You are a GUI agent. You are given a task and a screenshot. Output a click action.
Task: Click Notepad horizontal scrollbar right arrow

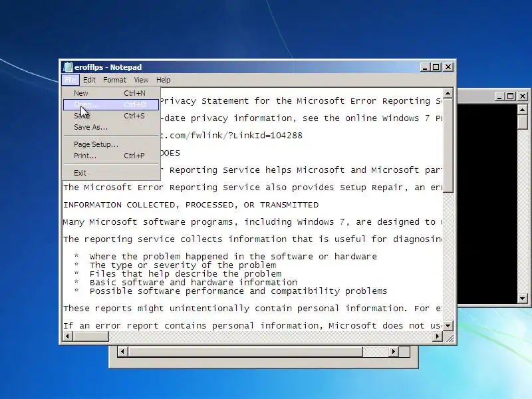tap(438, 336)
